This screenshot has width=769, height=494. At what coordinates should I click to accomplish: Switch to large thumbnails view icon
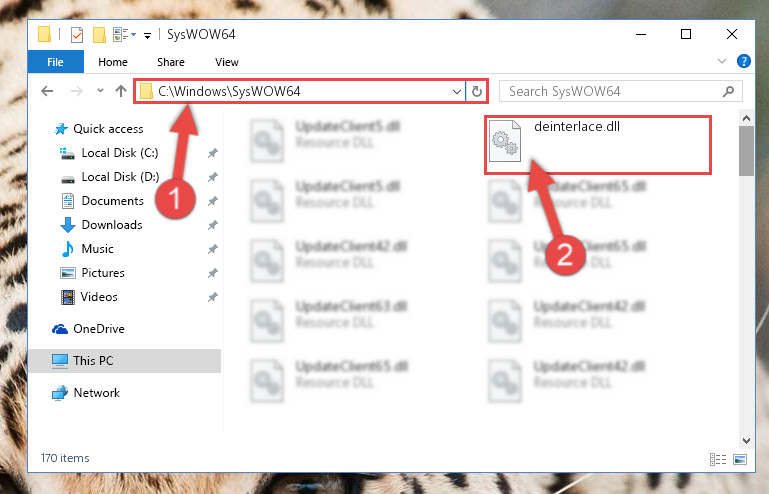[740, 460]
